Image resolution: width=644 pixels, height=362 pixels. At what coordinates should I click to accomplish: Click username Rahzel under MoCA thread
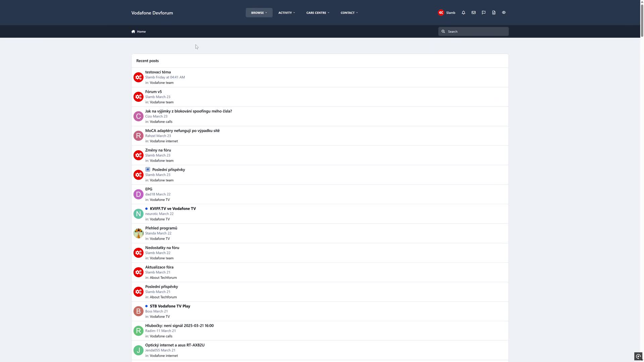tap(150, 136)
